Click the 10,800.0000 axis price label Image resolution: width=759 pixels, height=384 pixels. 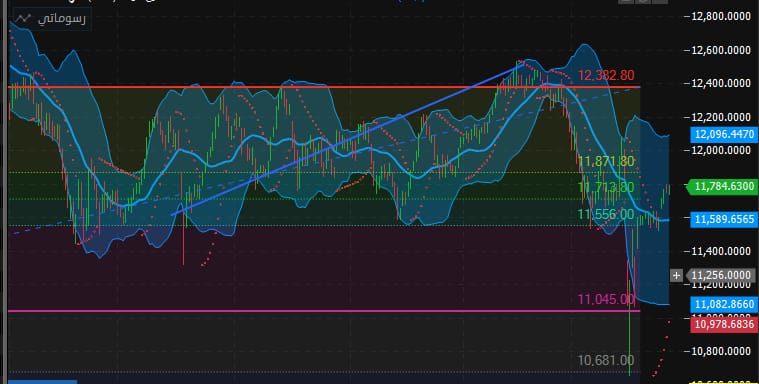pos(721,351)
